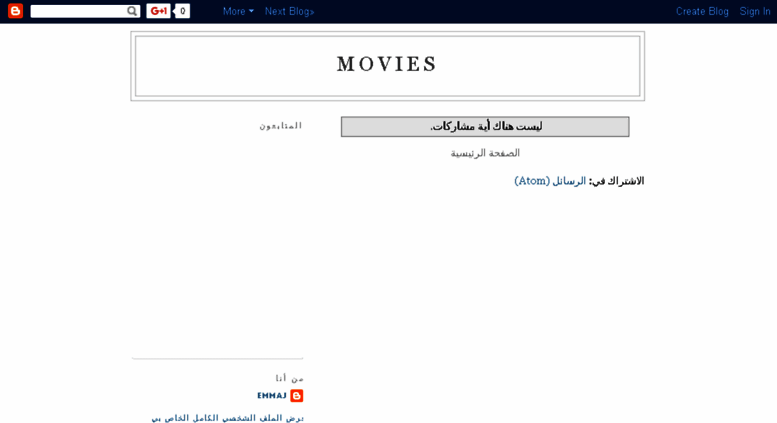Click the ليست هناك أية مشاركات message box
777x423 pixels.
coord(485,127)
